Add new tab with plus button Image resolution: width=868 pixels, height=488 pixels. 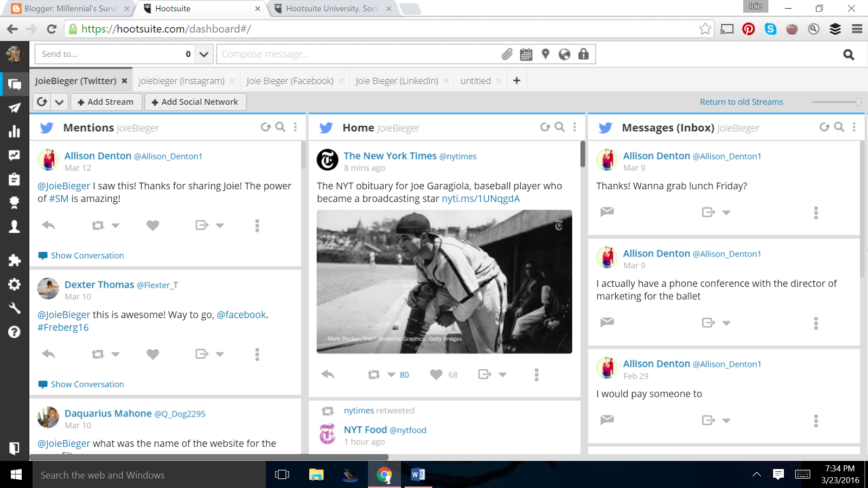coord(517,81)
